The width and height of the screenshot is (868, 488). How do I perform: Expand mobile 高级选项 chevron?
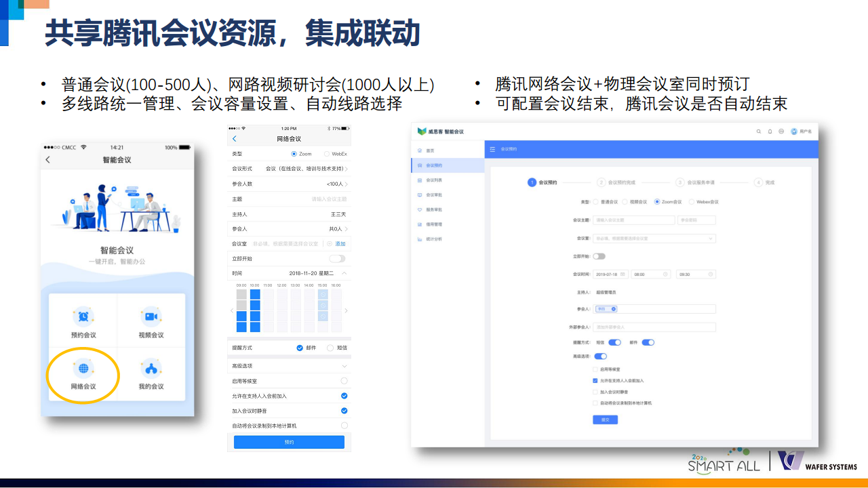344,366
